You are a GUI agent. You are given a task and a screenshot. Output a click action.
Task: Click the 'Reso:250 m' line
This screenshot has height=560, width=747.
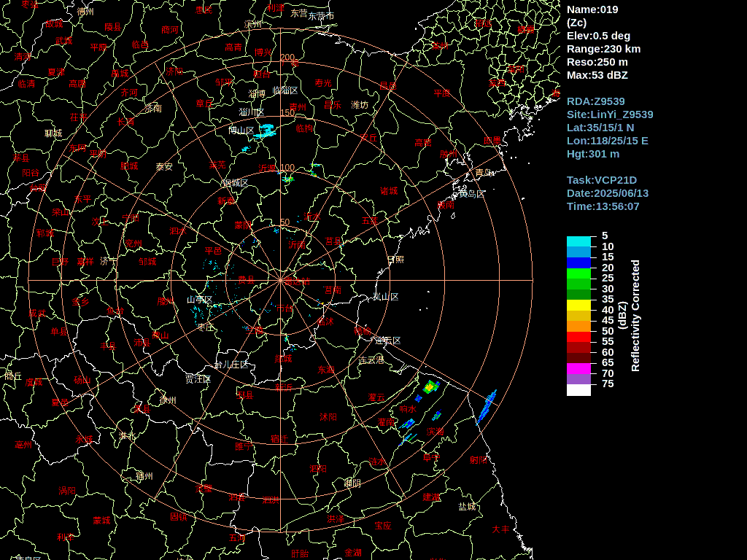pos(597,62)
